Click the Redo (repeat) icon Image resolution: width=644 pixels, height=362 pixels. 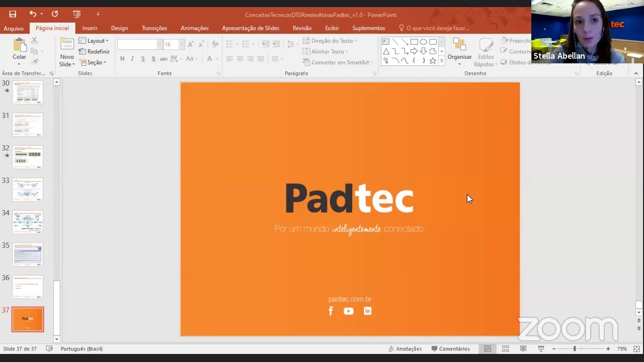(x=55, y=14)
